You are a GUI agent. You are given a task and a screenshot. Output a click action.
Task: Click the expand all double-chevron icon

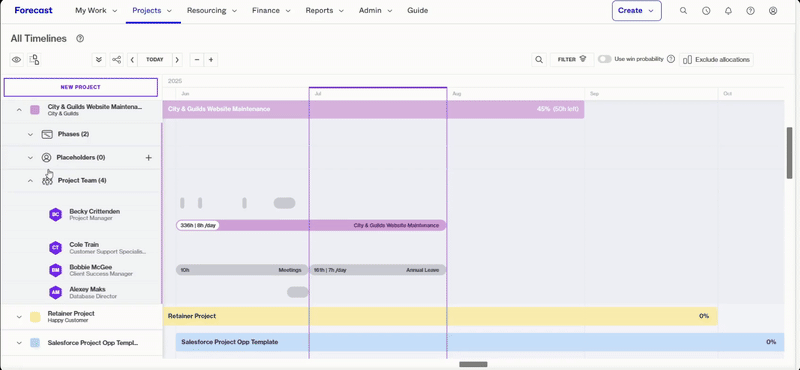99,60
